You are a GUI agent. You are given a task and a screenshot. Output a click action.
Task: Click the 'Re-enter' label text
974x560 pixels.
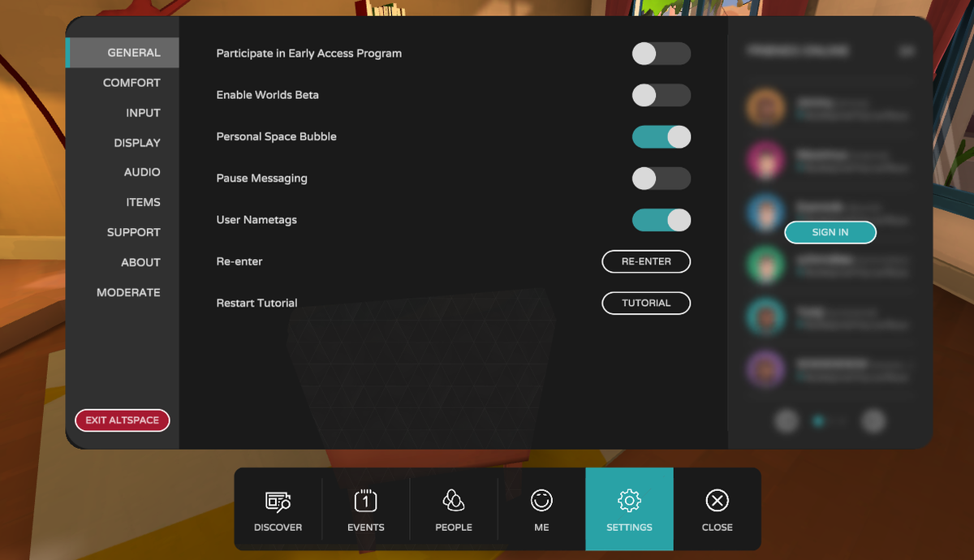239,261
